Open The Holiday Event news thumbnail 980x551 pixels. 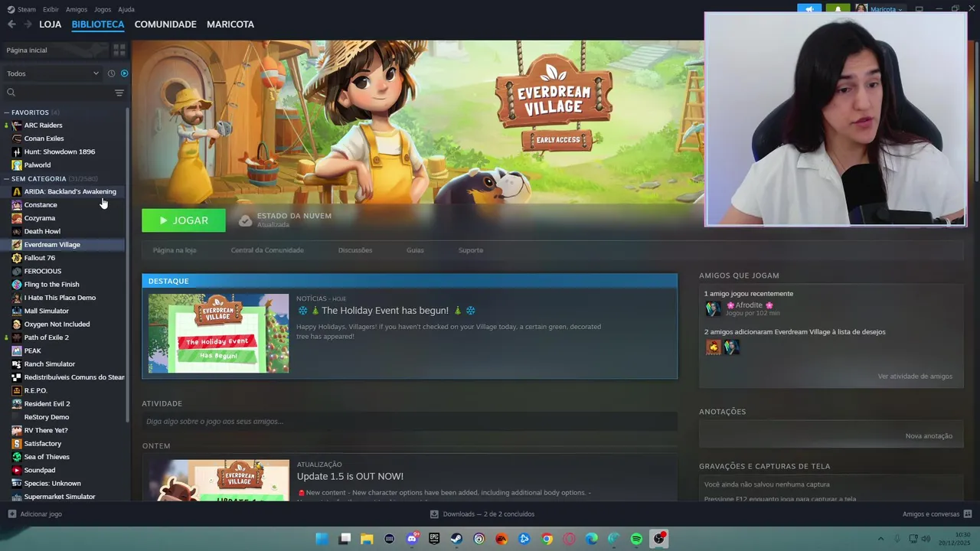(218, 333)
